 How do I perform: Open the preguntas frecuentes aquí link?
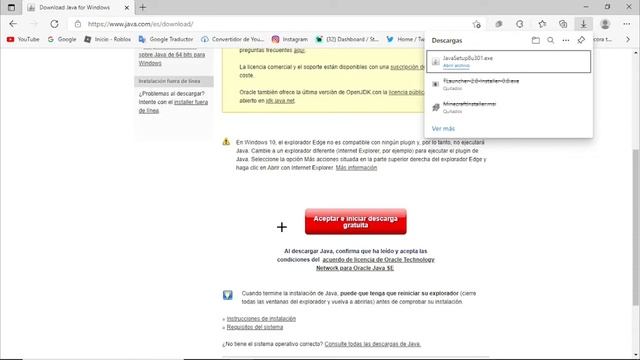point(299,50)
